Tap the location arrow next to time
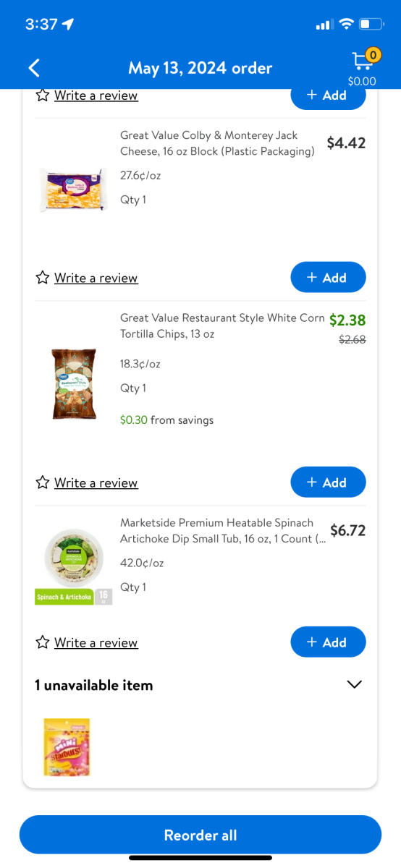The image size is (401, 868). point(68,25)
